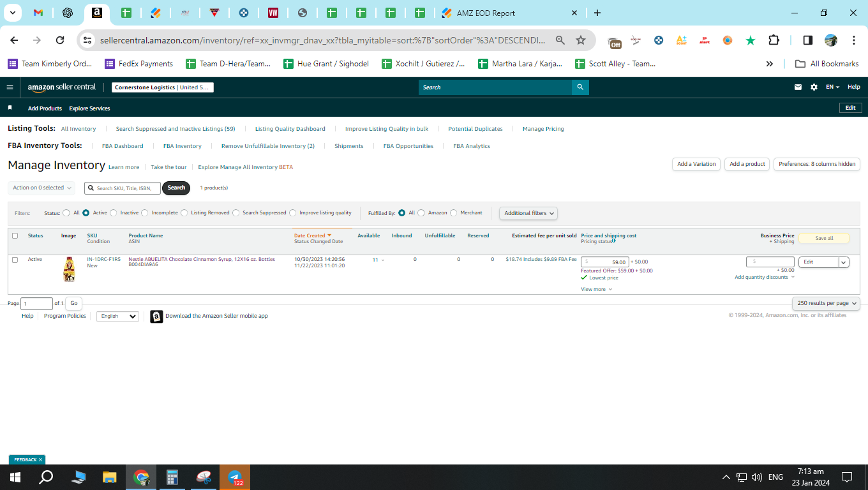Open the messages envelope icon

[798, 87]
